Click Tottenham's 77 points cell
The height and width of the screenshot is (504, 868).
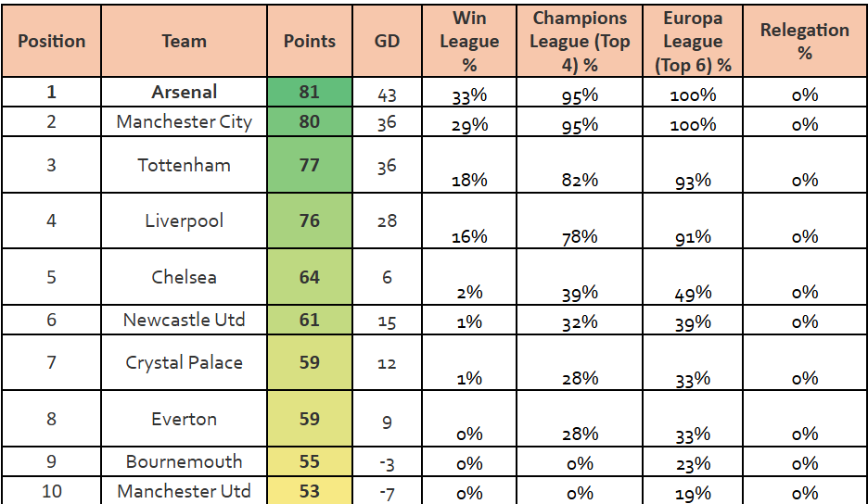310,165
